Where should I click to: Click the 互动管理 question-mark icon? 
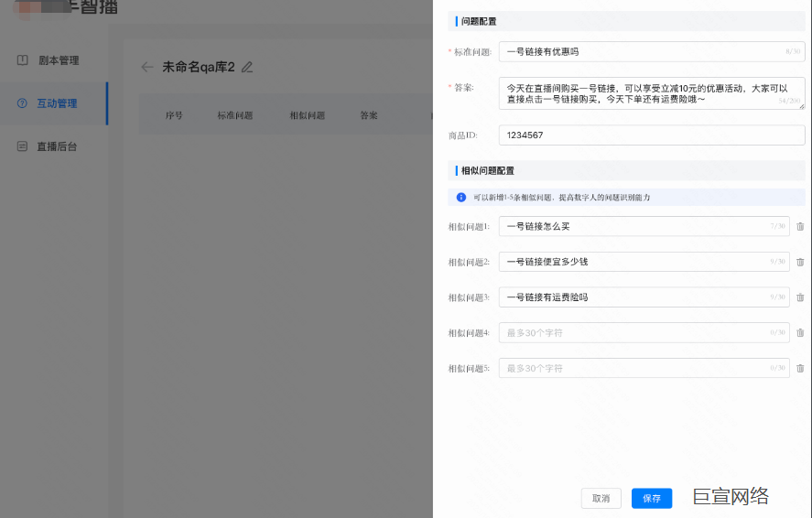point(22,103)
